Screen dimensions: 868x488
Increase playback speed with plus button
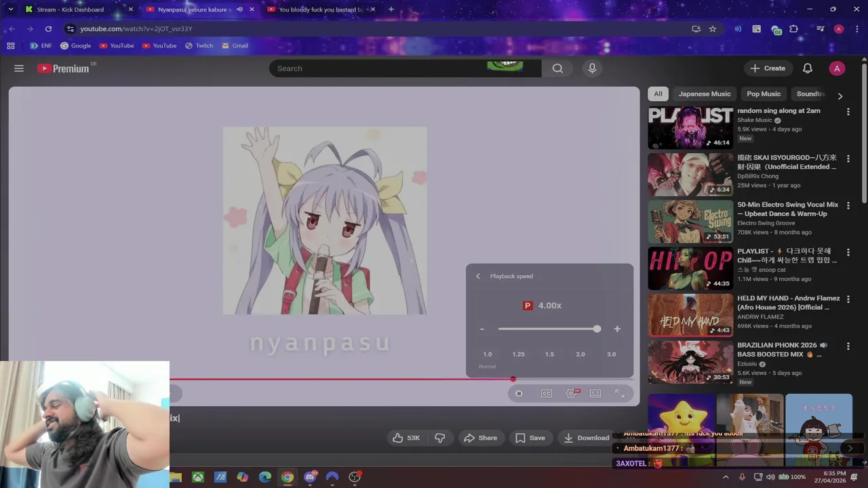click(617, 329)
